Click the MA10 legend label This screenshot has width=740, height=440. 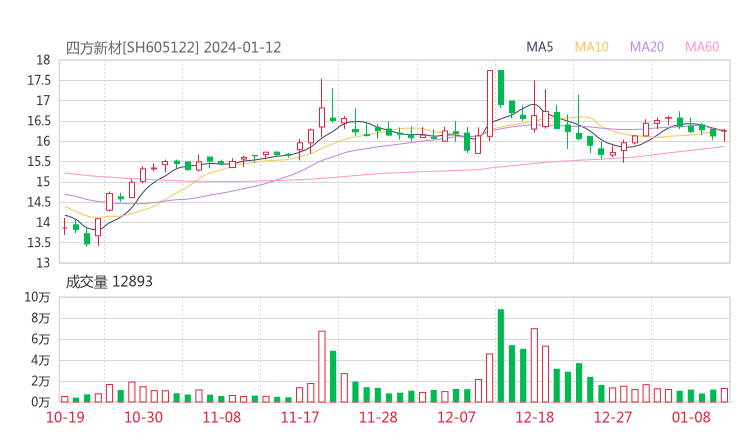(591, 47)
